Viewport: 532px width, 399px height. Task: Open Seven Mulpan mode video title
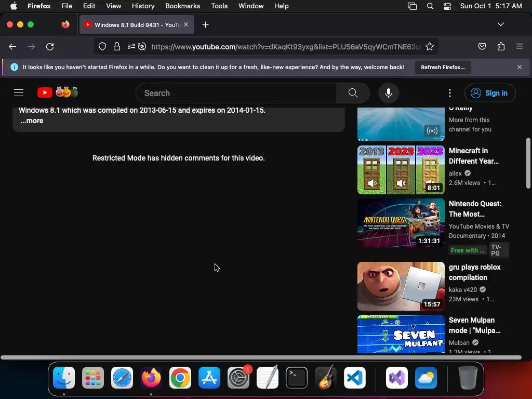coord(475,325)
